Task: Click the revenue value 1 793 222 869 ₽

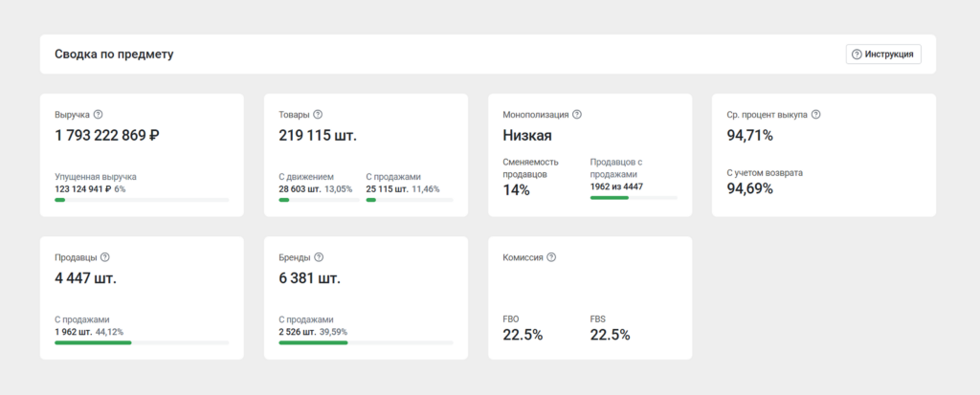Action: (107, 136)
